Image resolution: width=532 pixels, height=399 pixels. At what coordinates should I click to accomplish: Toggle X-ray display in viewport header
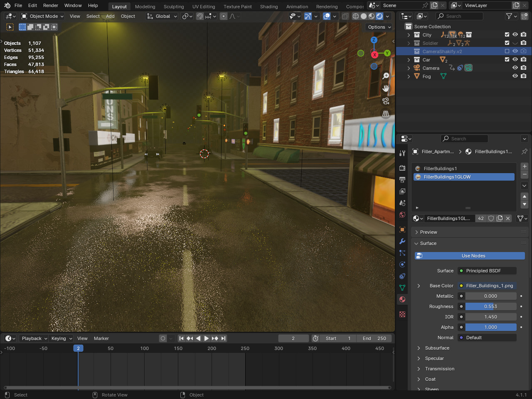coord(345,16)
